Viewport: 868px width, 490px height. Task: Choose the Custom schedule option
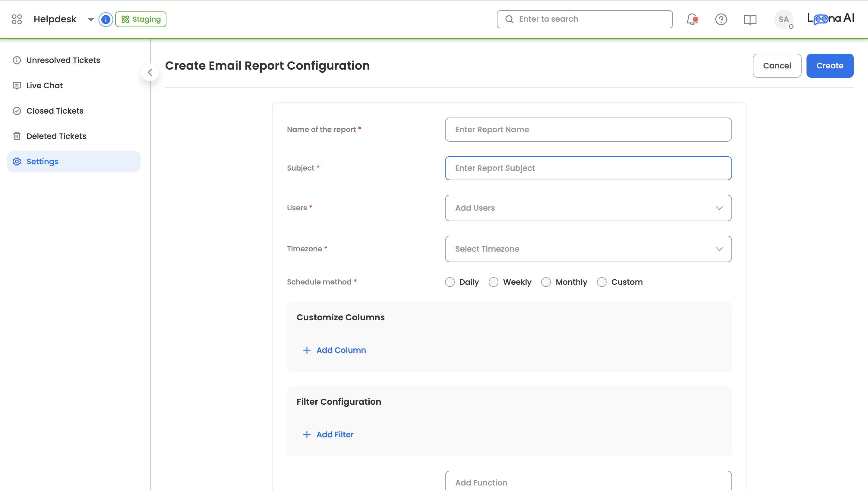[601, 282]
